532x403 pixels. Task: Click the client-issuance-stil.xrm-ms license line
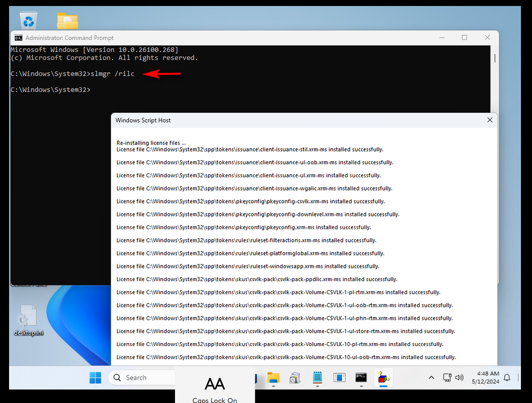[x=250, y=150]
